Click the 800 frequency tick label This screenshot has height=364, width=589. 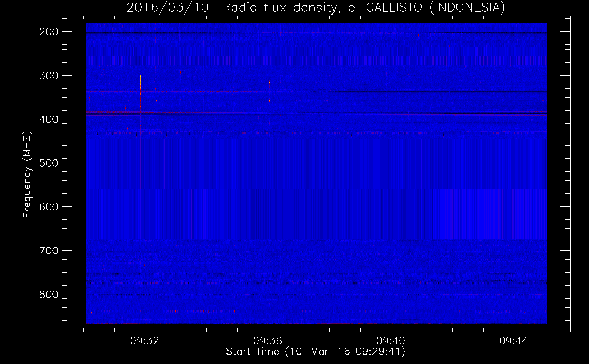click(x=49, y=294)
